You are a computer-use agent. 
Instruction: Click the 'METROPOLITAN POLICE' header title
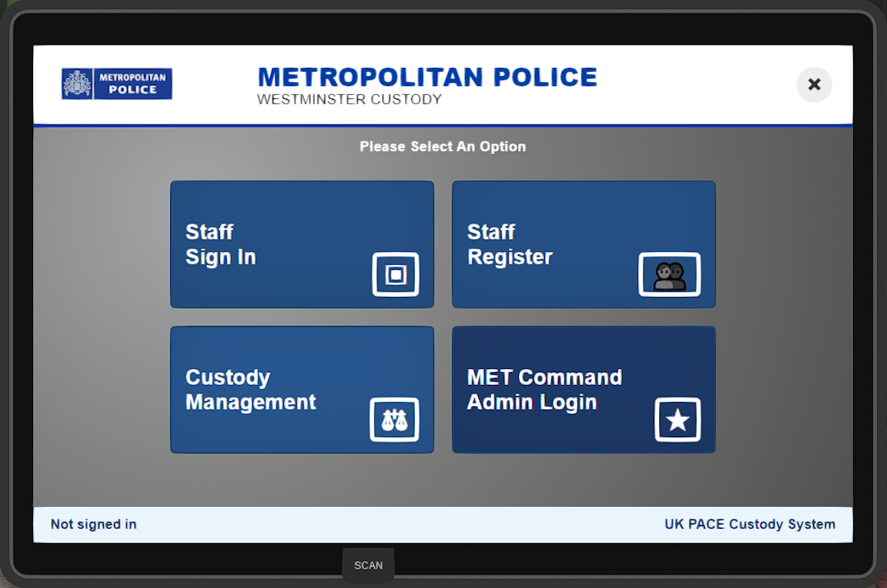(x=427, y=77)
